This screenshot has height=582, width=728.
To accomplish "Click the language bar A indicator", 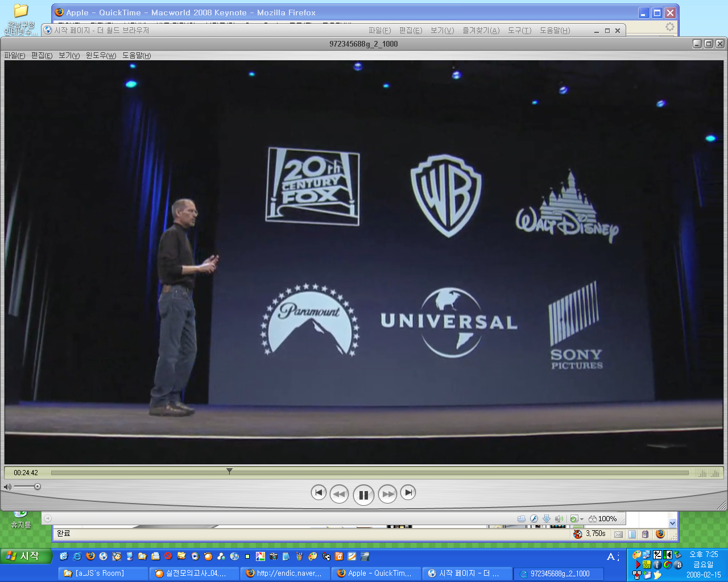I will tap(611, 557).
